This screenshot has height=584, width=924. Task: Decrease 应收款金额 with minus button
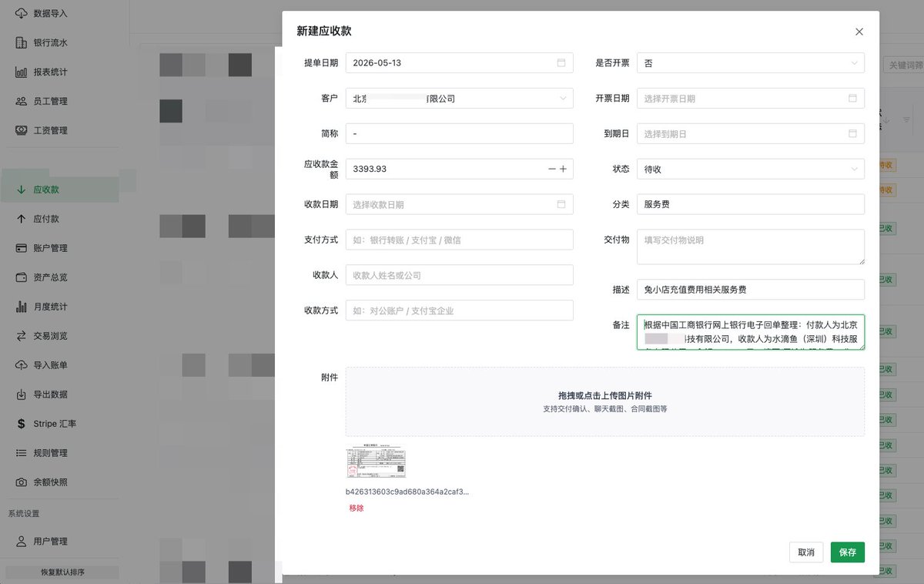click(x=552, y=169)
